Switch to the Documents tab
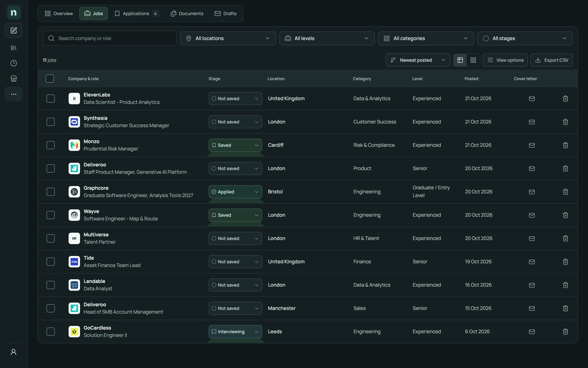Viewport: 588px width, 368px height. click(x=187, y=14)
